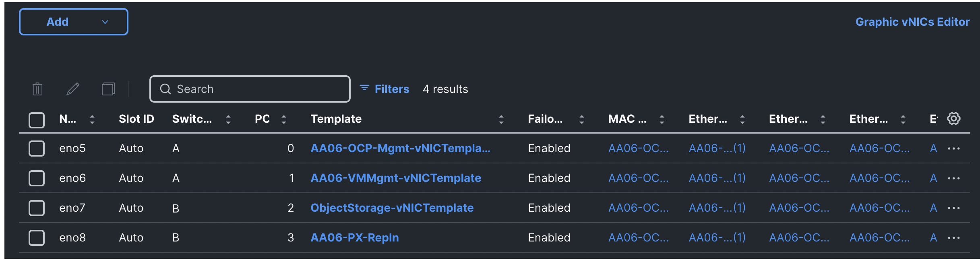The height and width of the screenshot is (260, 980).
Task: Open the ellipsis actions menu for eno5
Action: tap(954, 148)
